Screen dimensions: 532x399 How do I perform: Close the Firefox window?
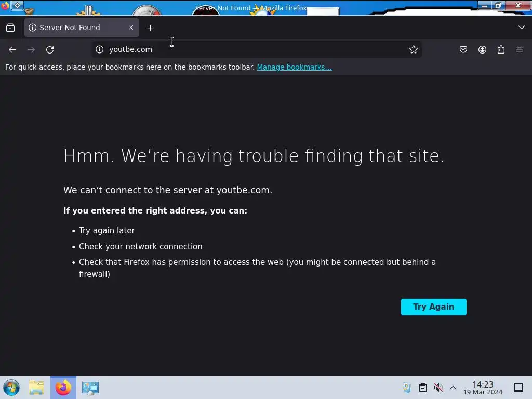coord(518,5)
